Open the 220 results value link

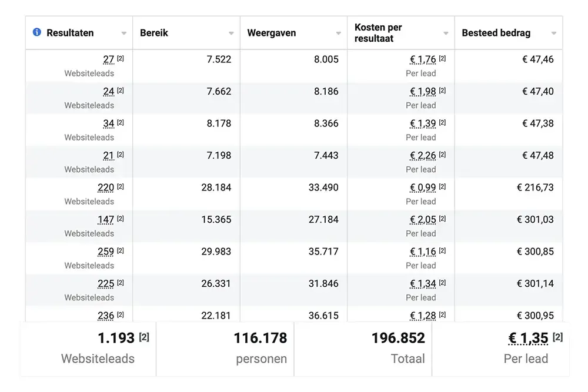click(x=106, y=187)
